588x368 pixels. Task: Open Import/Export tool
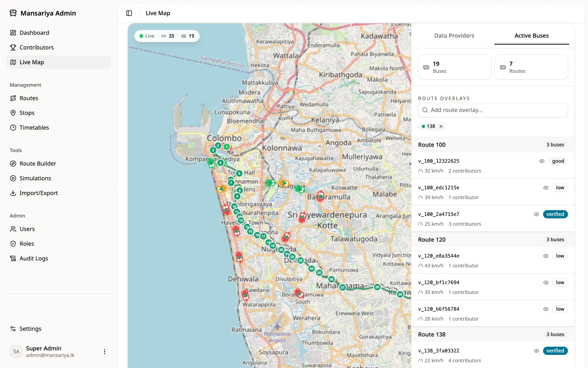[59, 193]
